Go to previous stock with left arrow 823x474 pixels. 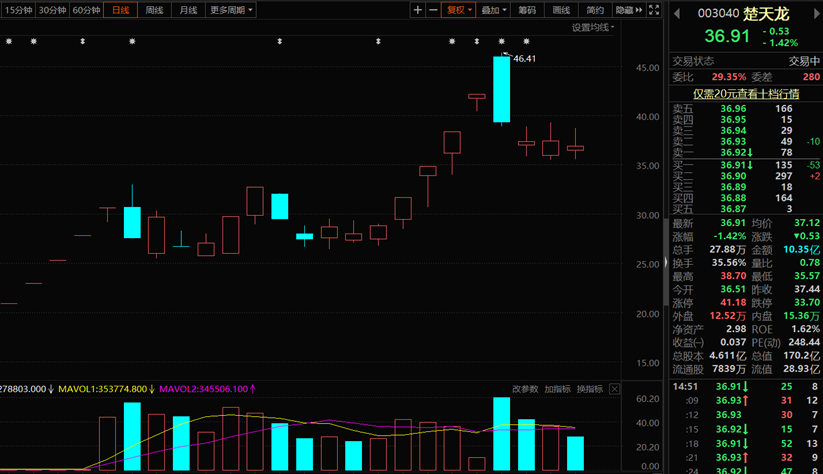pos(677,14)
